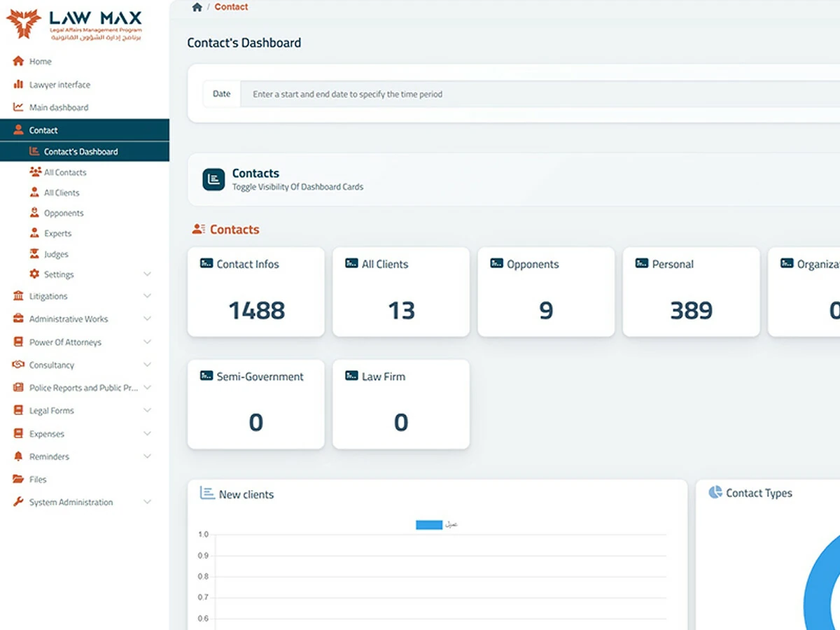Image resolution: width=840 pixels, height=630 pixels.
Task: Click the date range input field
Action: 539,94
